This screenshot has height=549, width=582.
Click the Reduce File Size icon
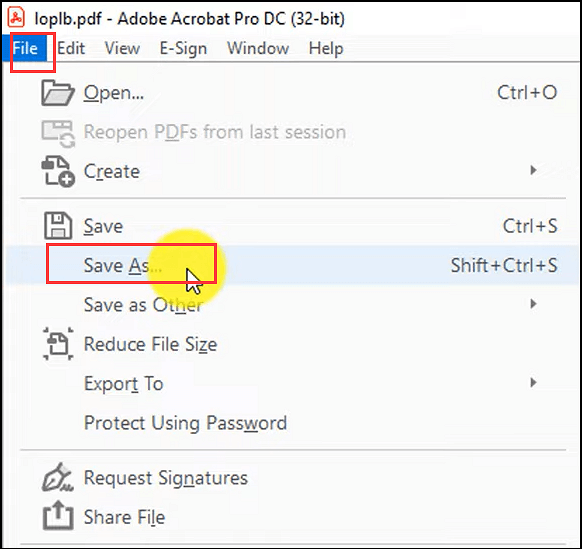pyautogui.click(x=58, y=344)
